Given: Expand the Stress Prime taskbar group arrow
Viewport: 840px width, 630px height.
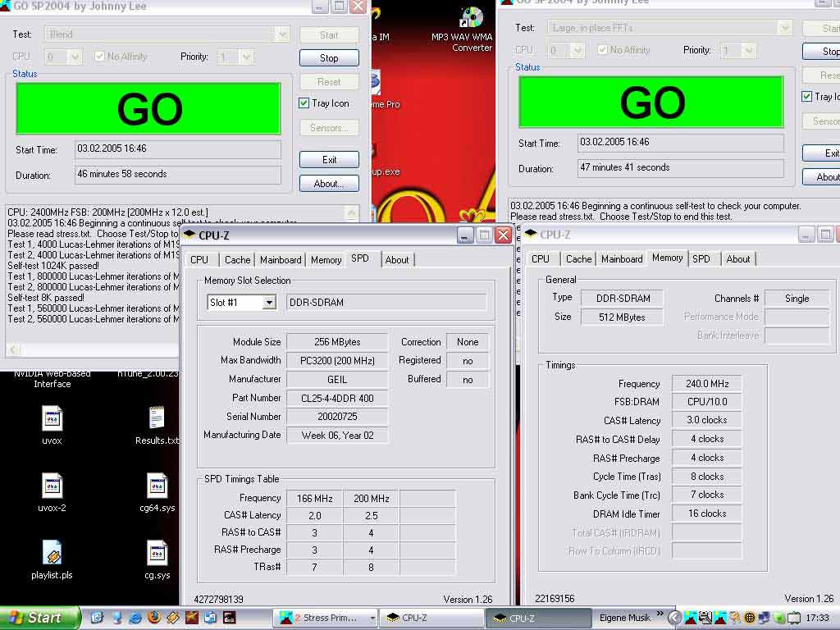Looking at the screenshot, I should coord(372,619).
